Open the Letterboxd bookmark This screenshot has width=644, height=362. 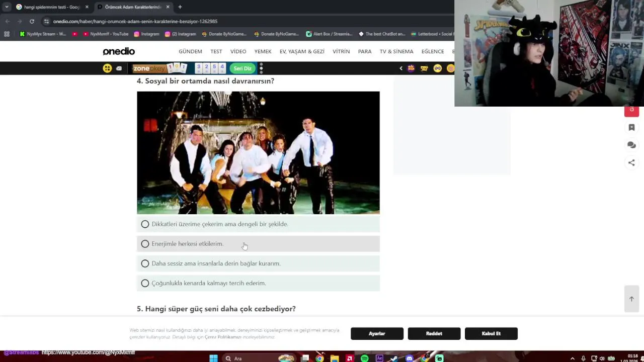click(x=432, y=34)
